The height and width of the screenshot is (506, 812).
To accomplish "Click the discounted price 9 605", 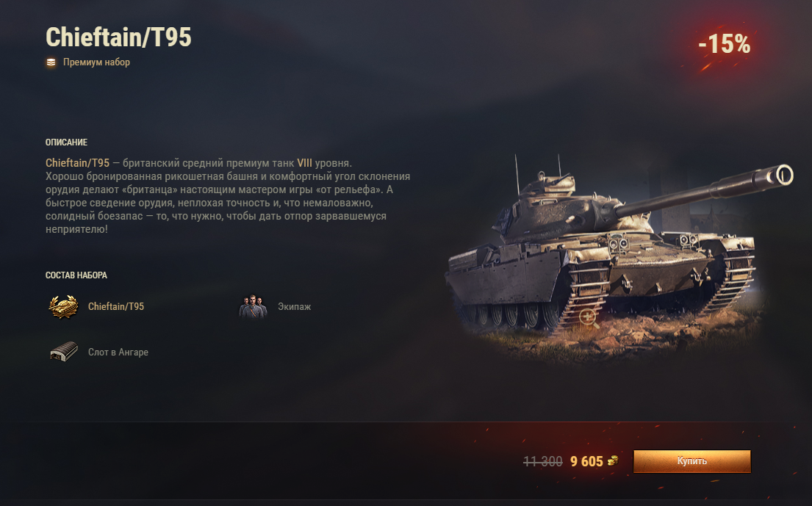I will pyautogui.click(x=586, y=461).
